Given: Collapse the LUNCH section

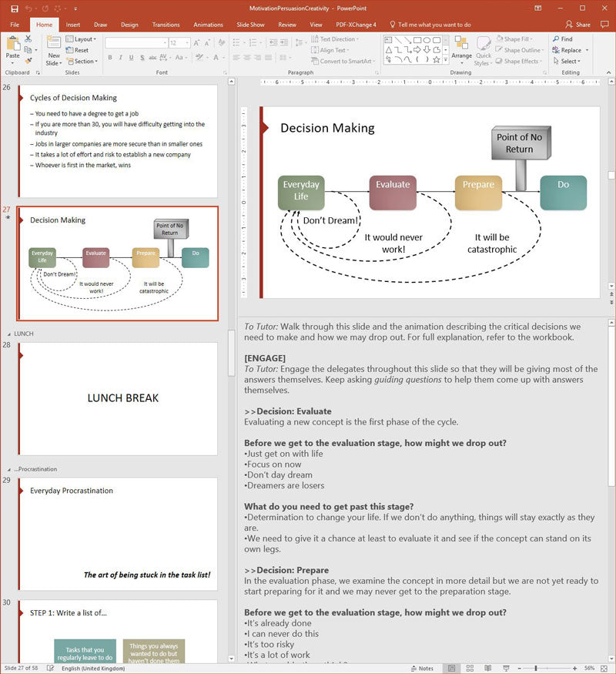Looking at the screenshot, I should point(9,334).
